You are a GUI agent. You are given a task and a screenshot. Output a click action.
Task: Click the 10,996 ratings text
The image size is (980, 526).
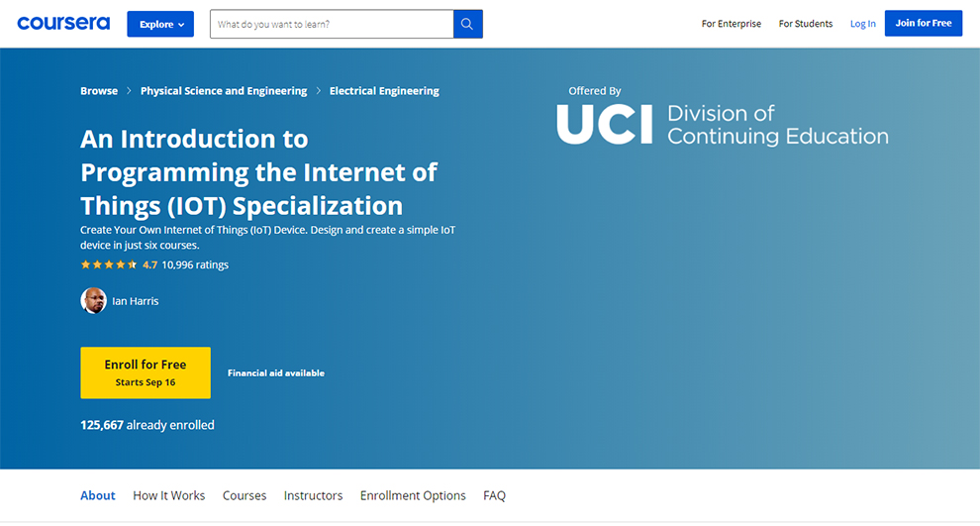pyautogui.click(x=195, y=264)
